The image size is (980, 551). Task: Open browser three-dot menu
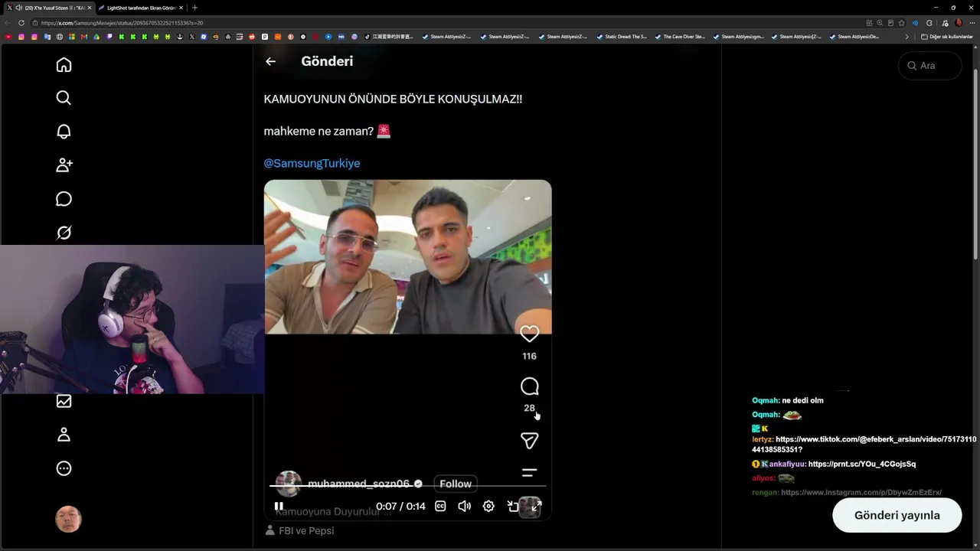[x=972, y=23]
